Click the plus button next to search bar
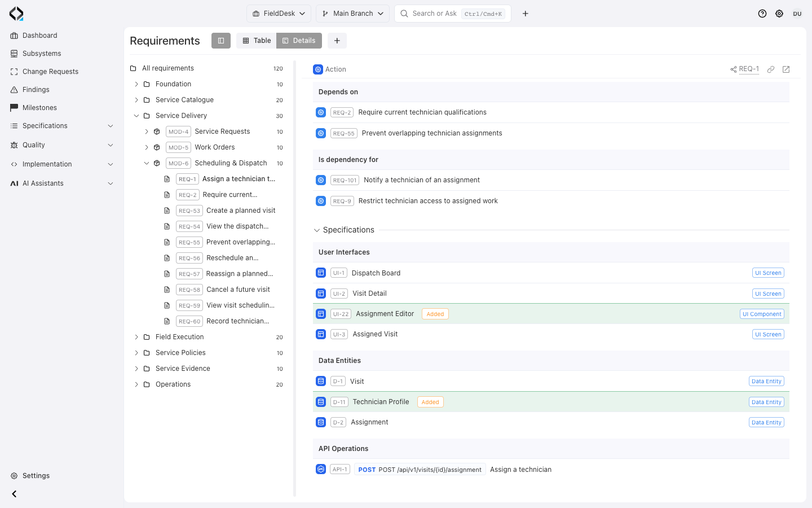Screen dimensions: 812x508 pos(525,14)
